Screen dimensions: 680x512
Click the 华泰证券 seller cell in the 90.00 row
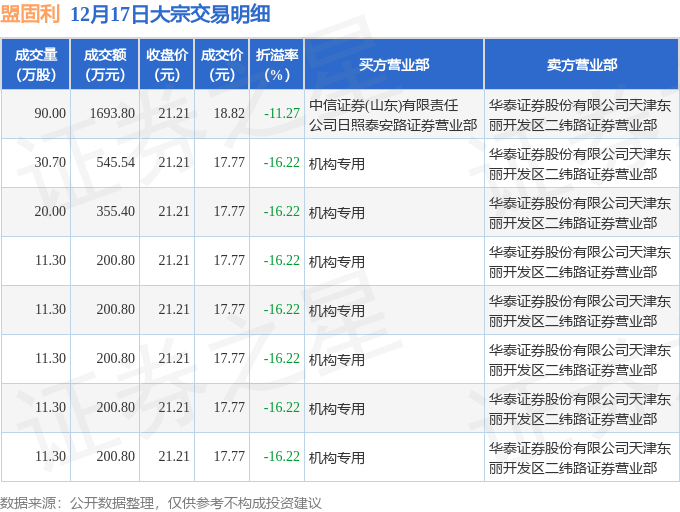click(x=581, y=113)
